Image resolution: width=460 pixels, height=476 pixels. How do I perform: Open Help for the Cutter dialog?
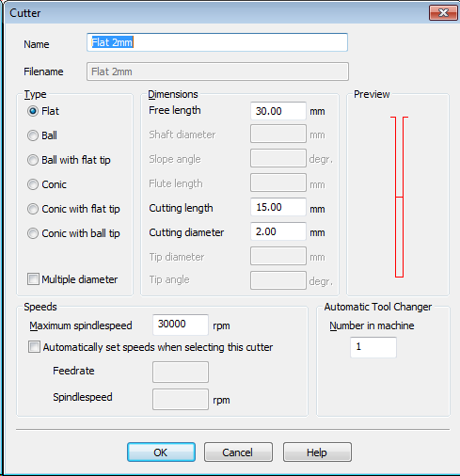click(317, 452)
